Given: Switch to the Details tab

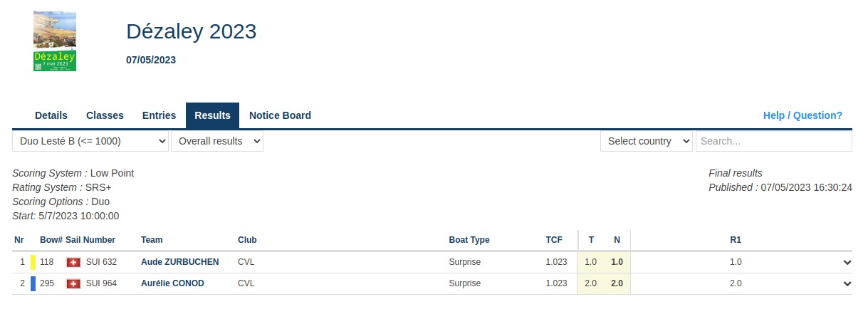Looking at the screenshot, I should click(51, 115).
